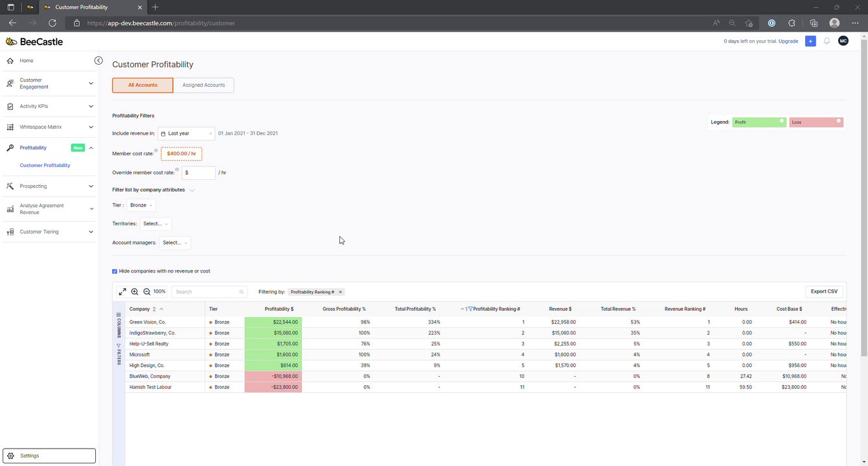Screen dimensions: 868x466
Task: Open a new browser tab
Action: click(x=155, y=7)
